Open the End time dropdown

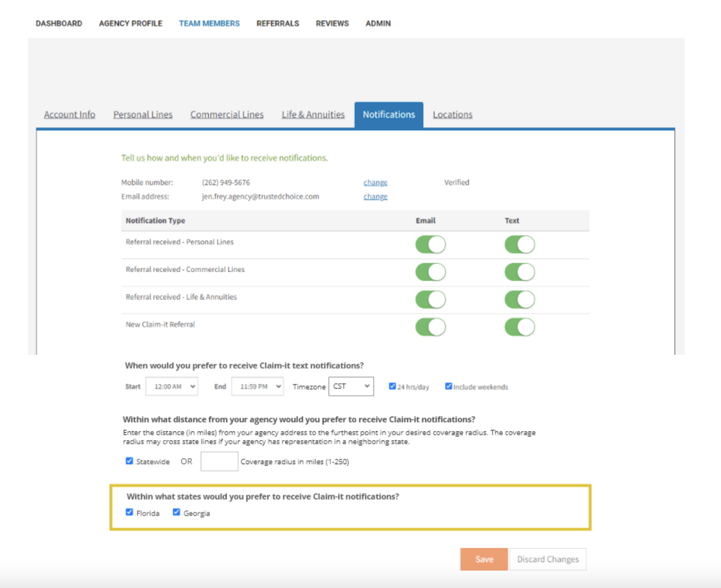[257, 386]
